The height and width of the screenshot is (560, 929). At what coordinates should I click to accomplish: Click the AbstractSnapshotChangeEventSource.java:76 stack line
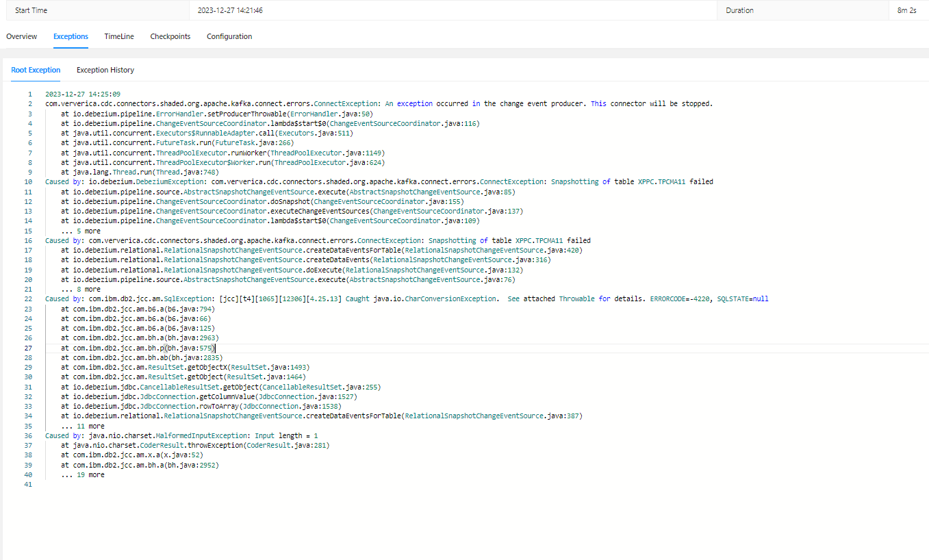(x=288, y=279)
